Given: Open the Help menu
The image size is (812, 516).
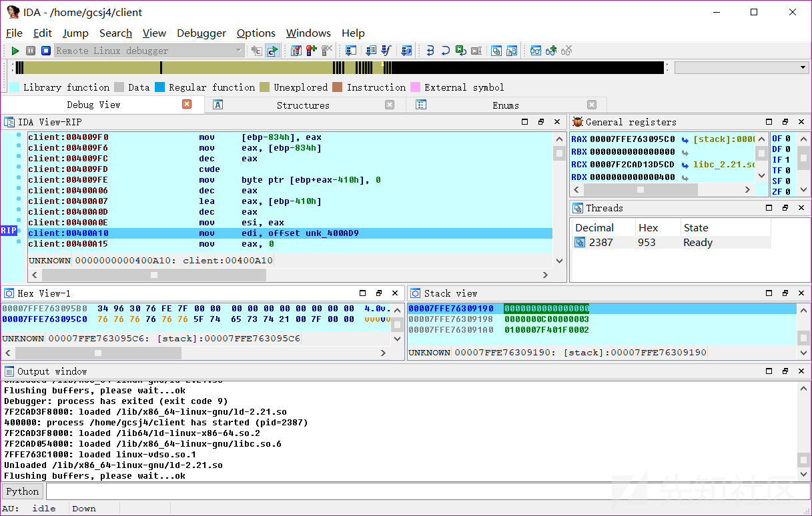Looking at the screenshot, I should click(x=353, y=33).
